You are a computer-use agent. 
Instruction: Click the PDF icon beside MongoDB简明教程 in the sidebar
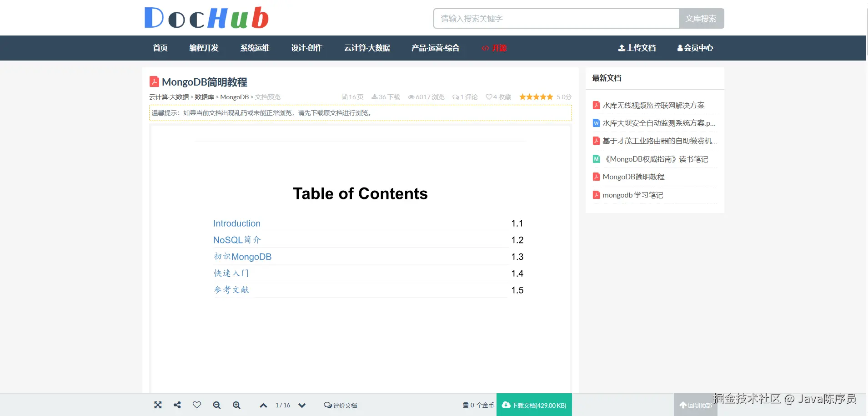coord(596,177)
